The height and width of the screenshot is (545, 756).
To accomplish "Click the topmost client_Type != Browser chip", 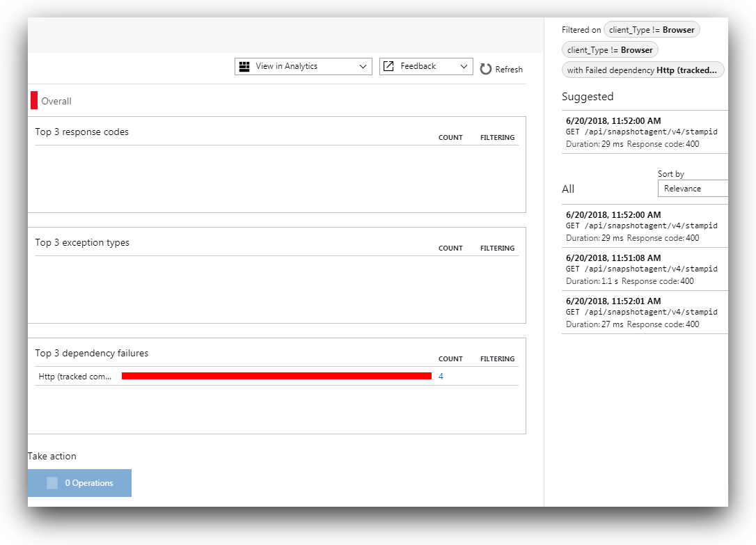I will point(652,30).
